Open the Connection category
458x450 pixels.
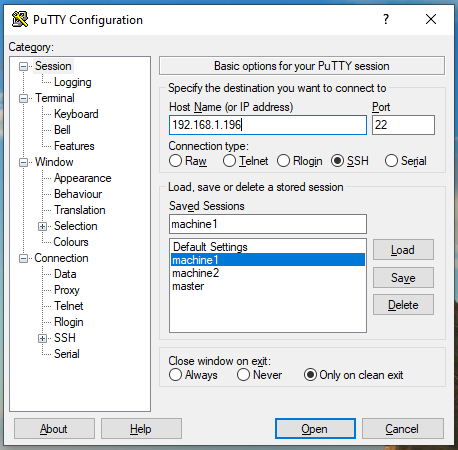pyautogui.click(x=61, y=258)
